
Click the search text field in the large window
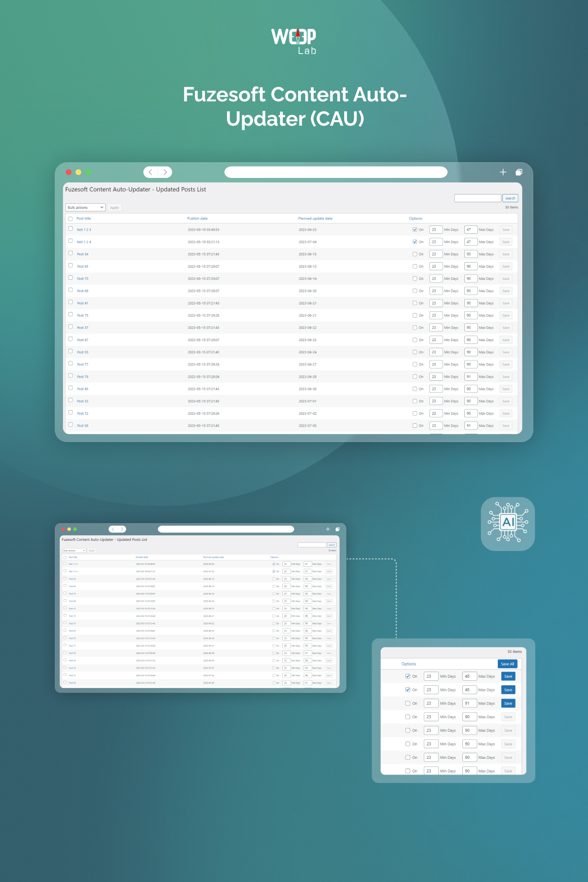tap(477, 198)
